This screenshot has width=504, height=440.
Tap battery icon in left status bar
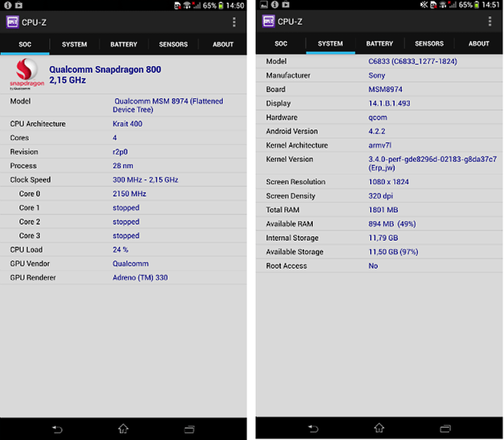pyautogui.click(x=221, y=6)
